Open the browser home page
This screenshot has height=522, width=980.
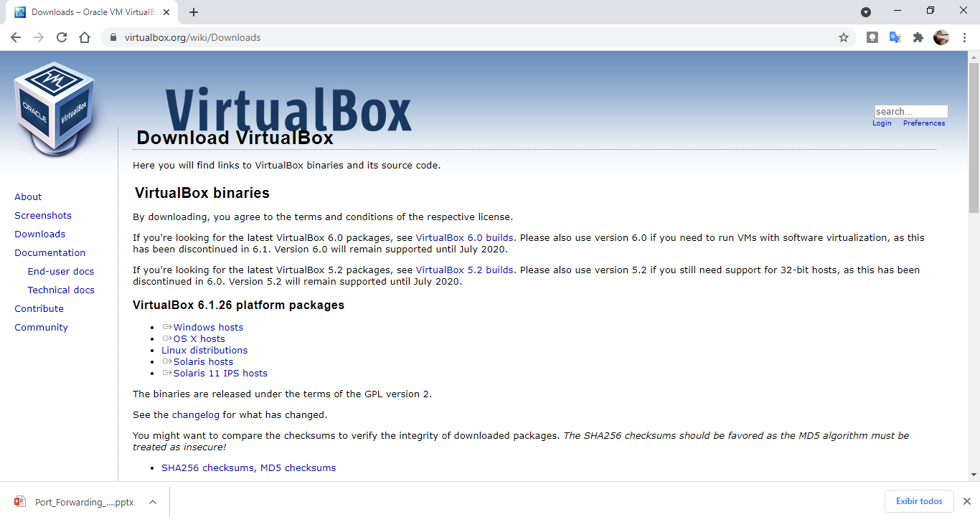pyautogui.click(x=85, y=37)
